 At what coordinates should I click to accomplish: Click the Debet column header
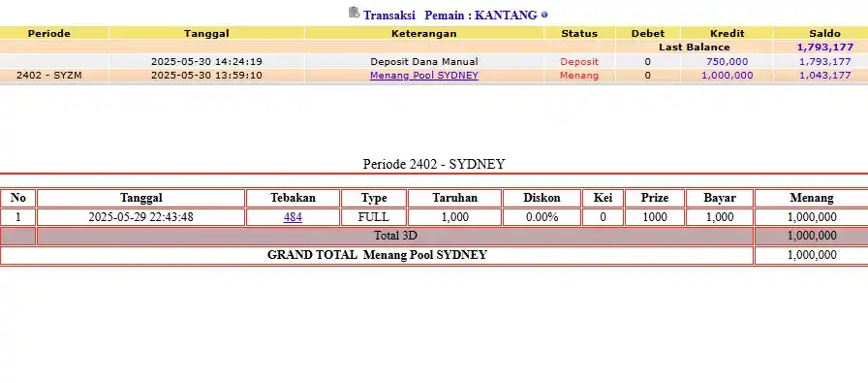tap(648, 33)
